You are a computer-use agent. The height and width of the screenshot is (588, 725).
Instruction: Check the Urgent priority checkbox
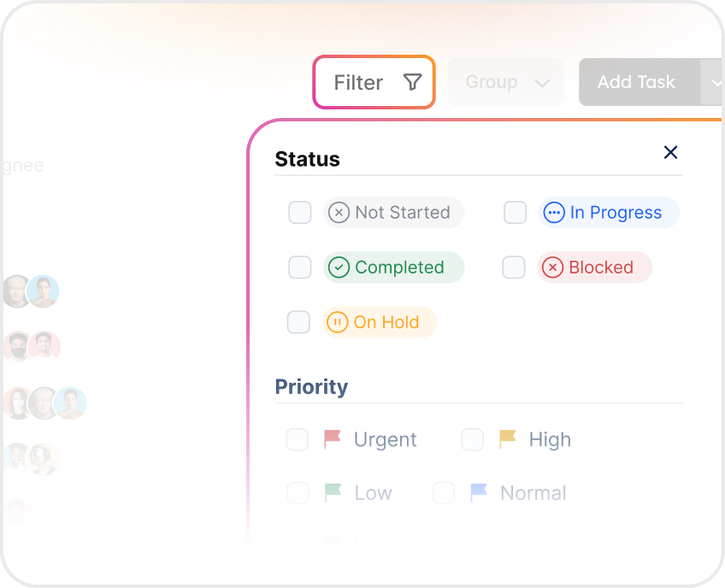pos(297,439)
